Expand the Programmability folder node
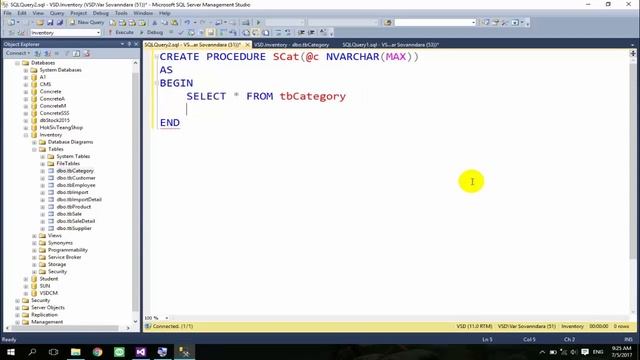Screen dimensions: 640x360 point(35,250)
